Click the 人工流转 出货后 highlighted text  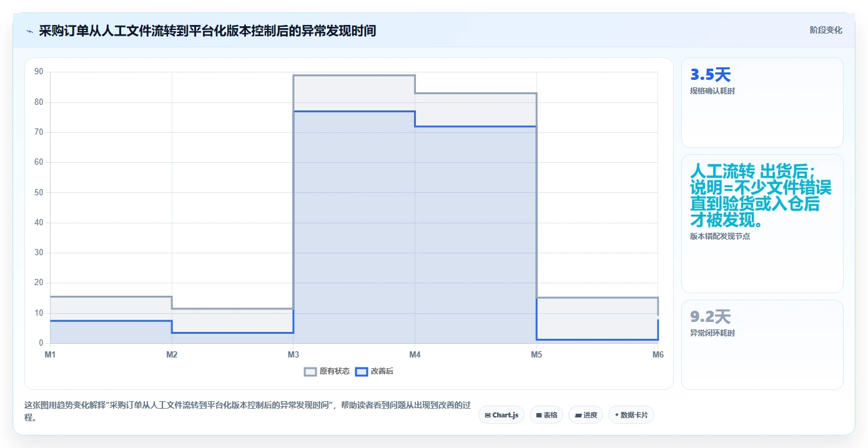(760, 195)
